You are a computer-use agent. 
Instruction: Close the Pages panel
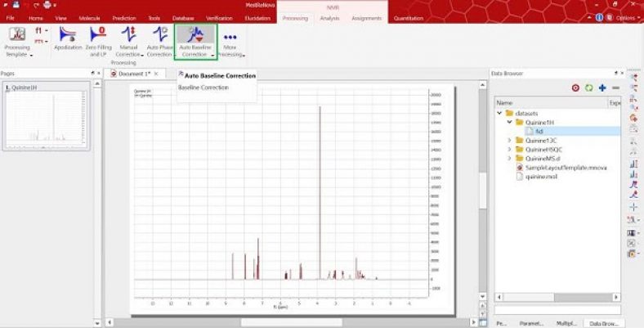point(99,73)
